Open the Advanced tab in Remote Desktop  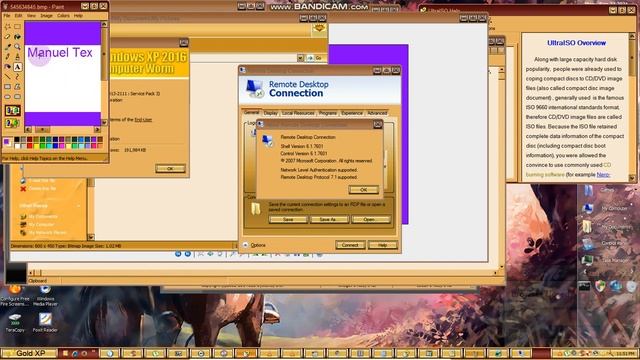click(x=377, y=113)
